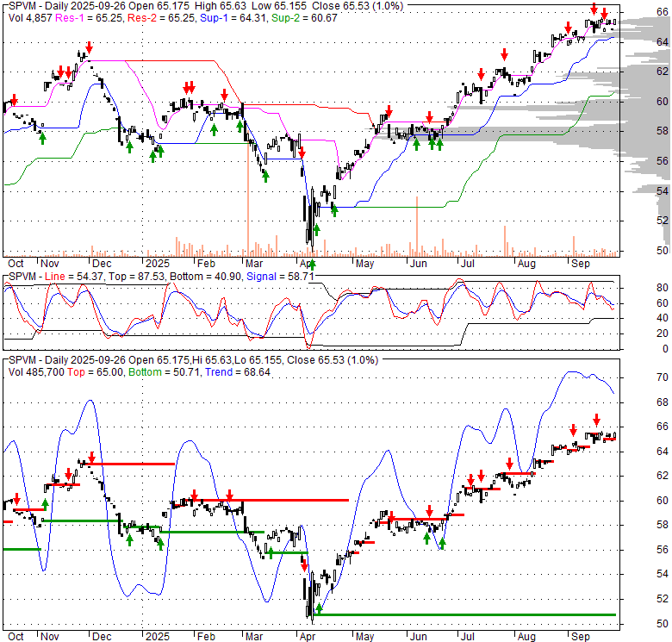The width and height of the screenshot is (672, 642).
Task: Click the 56 price label on bottom chart
Action: pos(663,550)
